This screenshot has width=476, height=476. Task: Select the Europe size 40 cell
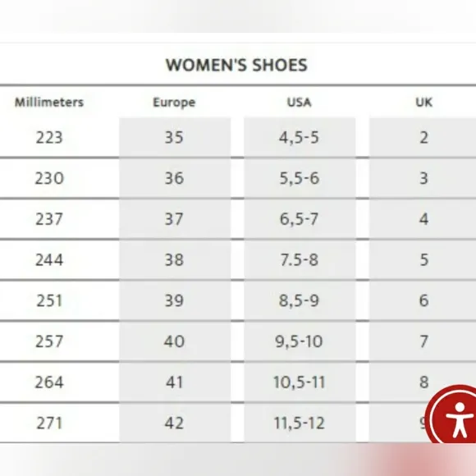point(175,341)
